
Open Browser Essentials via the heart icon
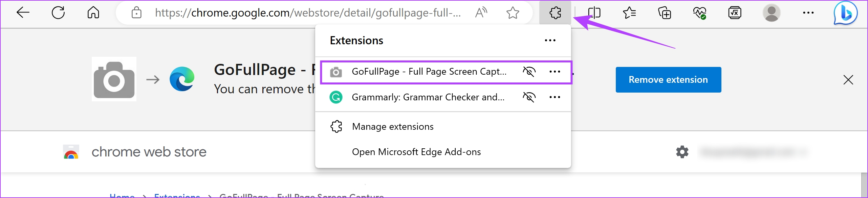(x=700, y=13)
